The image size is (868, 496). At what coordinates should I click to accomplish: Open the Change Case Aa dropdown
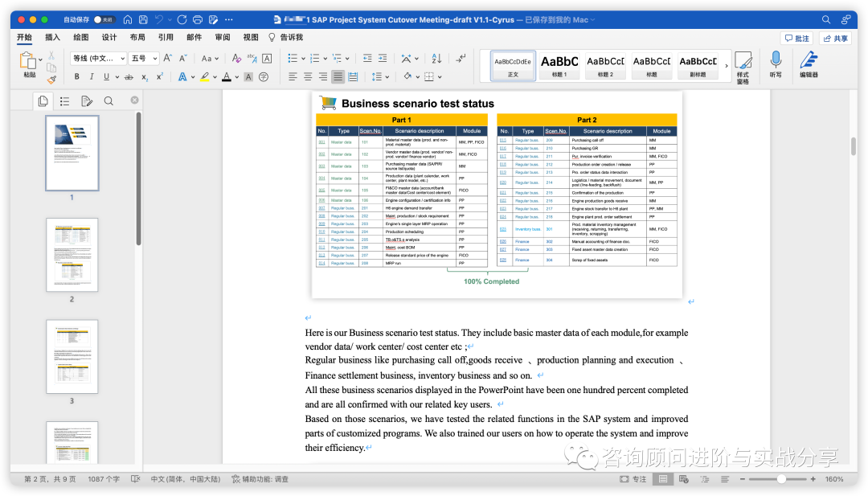click(210, 58)
